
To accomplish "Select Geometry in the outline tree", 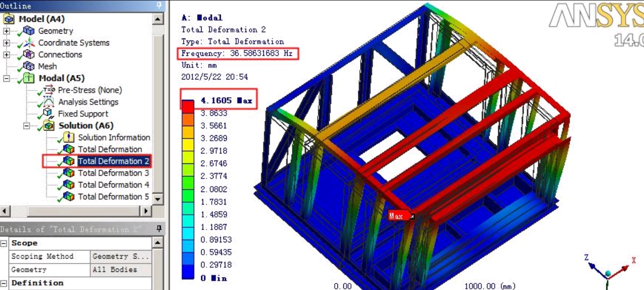I will [55, 31].
